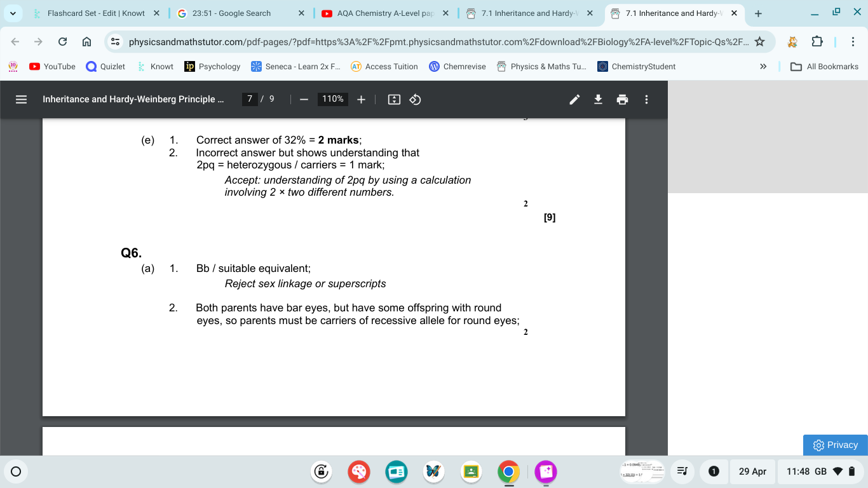Open the Privacy settings button
Viewport: 868px width, 488px height.
pos(836,445)
